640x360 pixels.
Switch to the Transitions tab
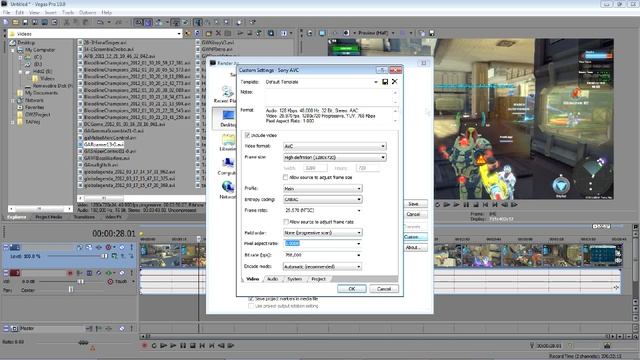tap(84, 217)
